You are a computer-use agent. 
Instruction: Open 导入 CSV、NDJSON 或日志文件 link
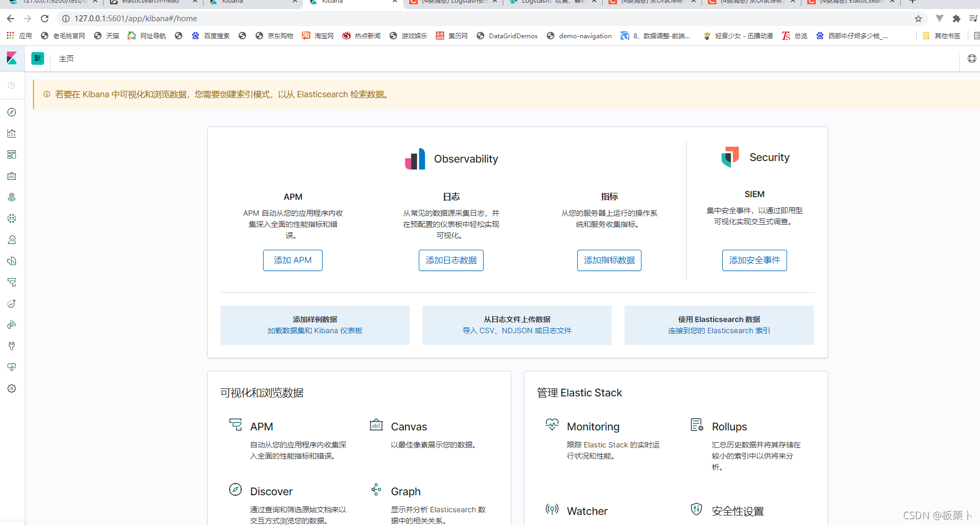pos(517,331)
